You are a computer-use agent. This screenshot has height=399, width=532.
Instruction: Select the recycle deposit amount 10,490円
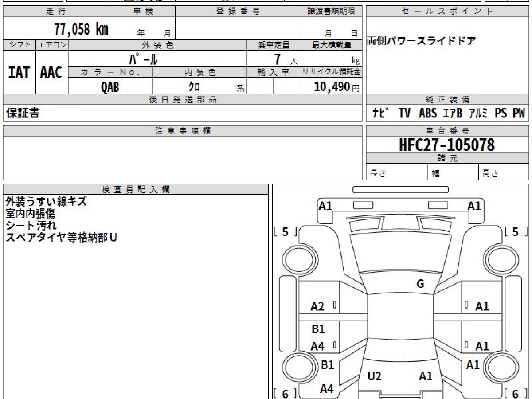pyautogui.click(x=337, y=87)
